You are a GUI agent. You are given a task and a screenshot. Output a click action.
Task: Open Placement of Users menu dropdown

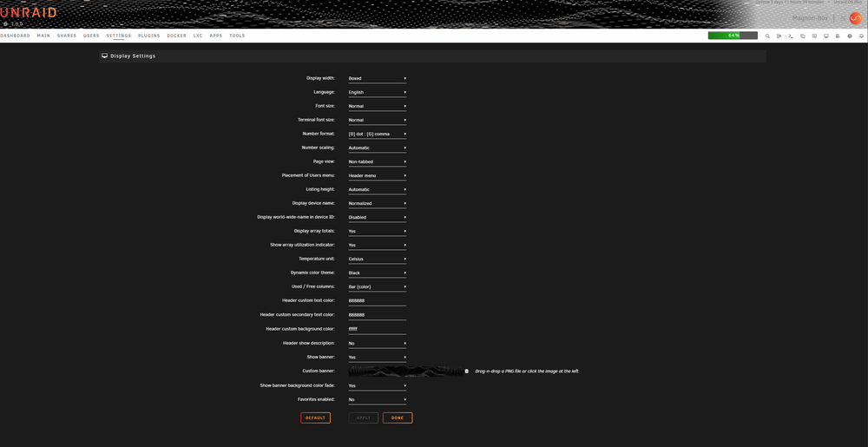pyautogui.click(x=377, y=176)
